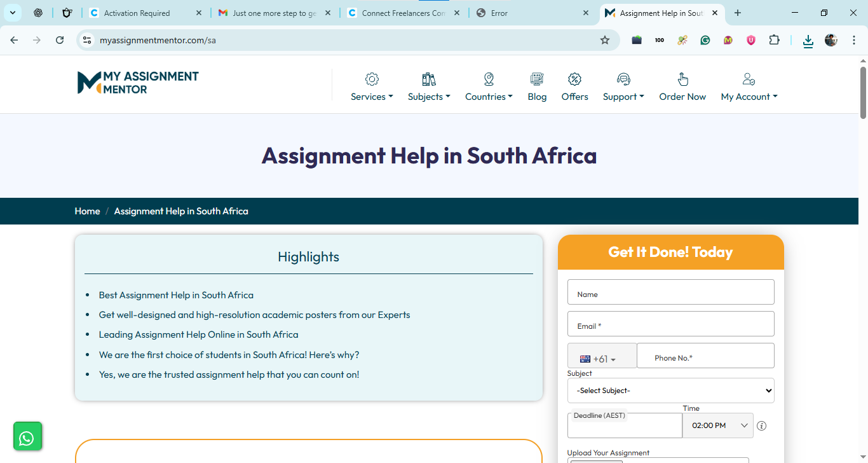
Task: Open the Offers percent badge icon
Action: tap(574, 79)
